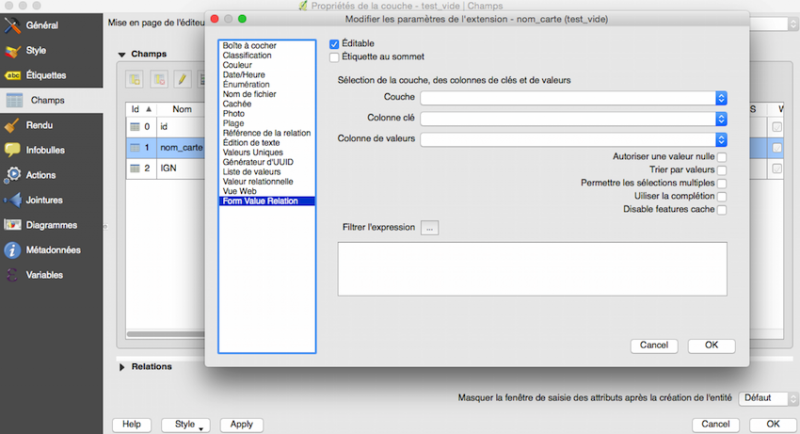
Task: Select the Actions gear icon
Action: pyautogui.click(x=13, y=175)
